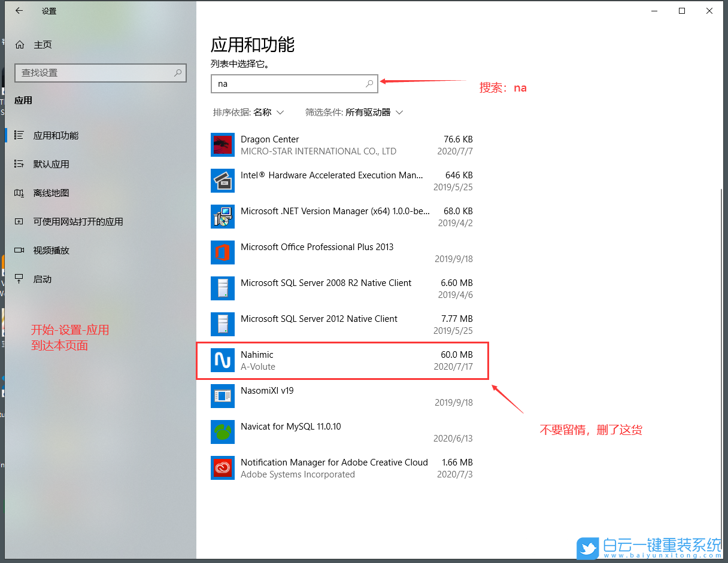Expand the 所有驱动器 filter chevron

[399, 112]
